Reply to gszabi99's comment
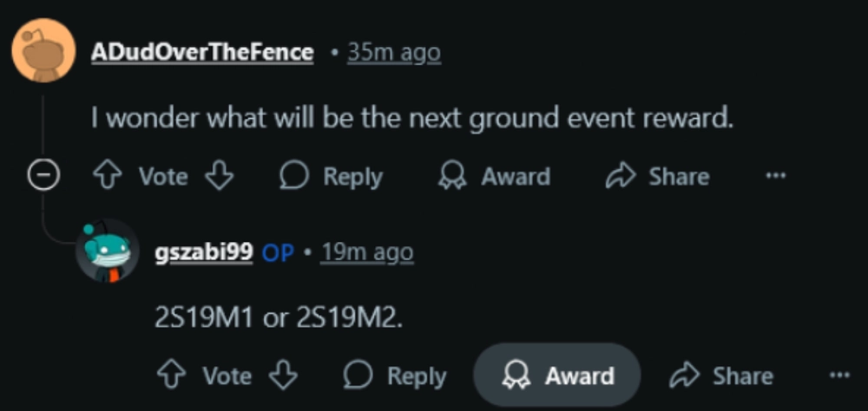Viewport: 868px width, 411px height. [x=395, y=376]
